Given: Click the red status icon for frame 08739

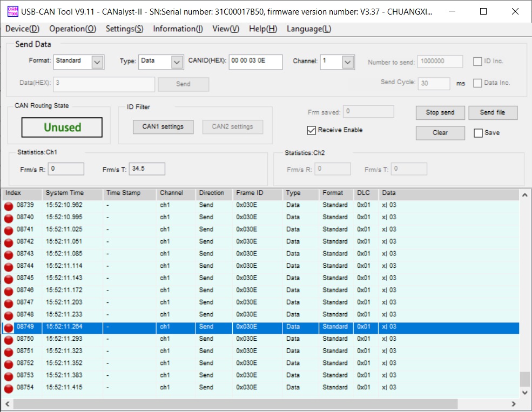Looking at the screenshot, I should pos(9,206).
